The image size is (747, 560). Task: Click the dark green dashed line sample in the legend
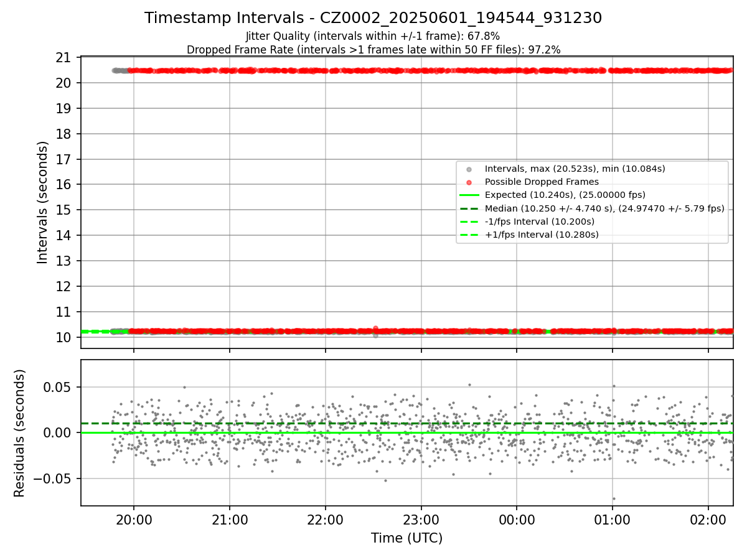point(469,208)
